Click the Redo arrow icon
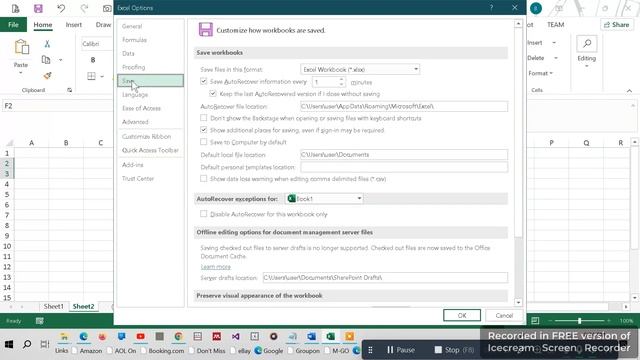Screen dimensions: 640x360 [x=84, y=8]
